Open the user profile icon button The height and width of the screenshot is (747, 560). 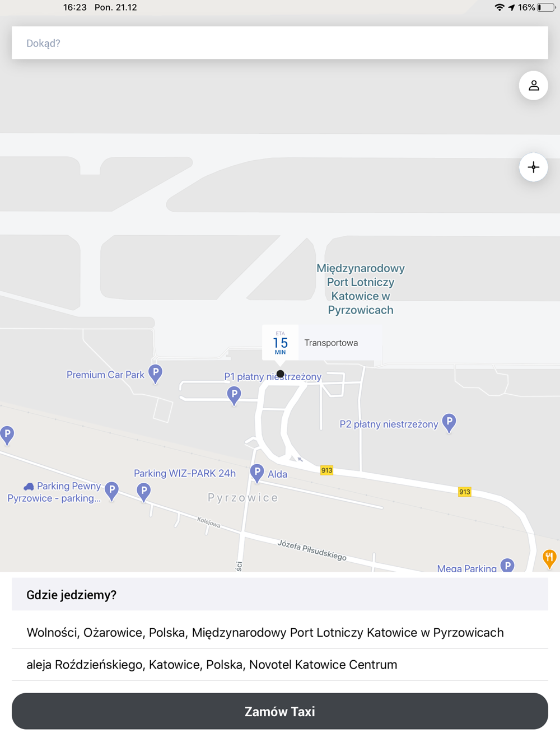(x=533, y=86)
